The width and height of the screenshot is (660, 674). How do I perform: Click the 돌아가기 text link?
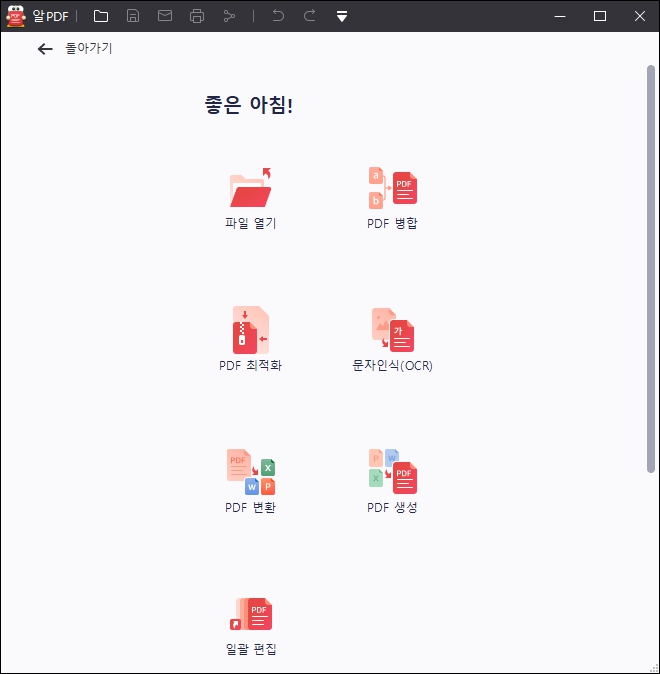89,48
